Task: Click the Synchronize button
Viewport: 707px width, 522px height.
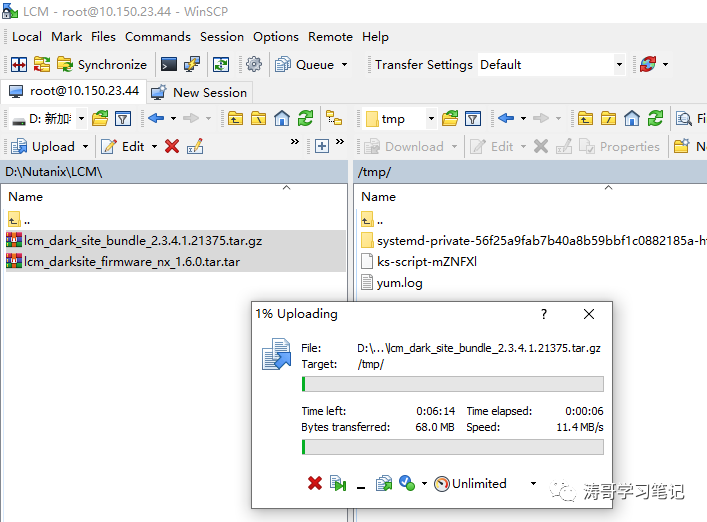Action: [102, 64]
